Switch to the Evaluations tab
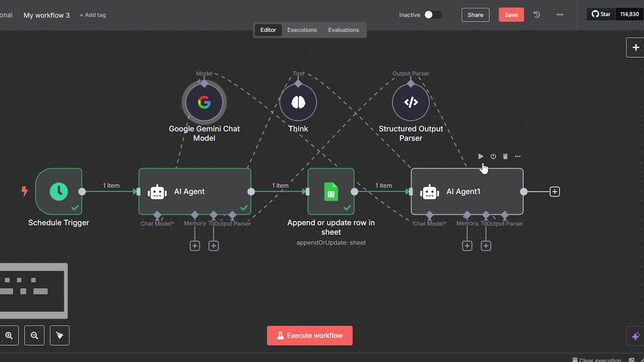Image resolution: width=644 pixels, height=362 pixels. coord(343,30)
